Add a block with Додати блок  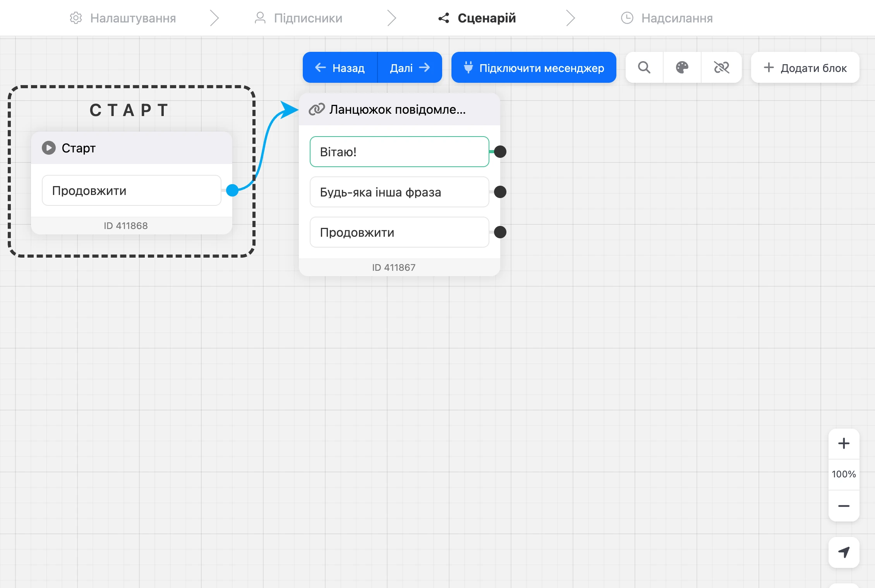tap(805, 68)
